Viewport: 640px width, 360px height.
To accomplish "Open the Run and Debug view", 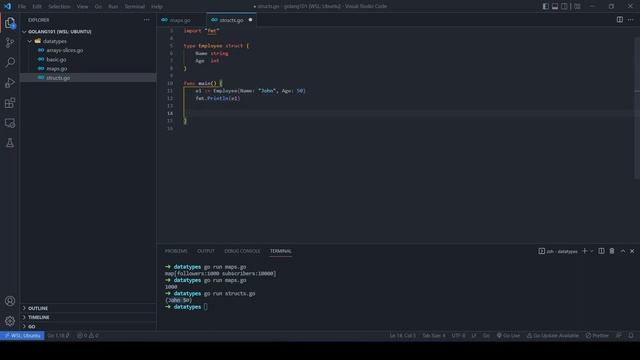I will pos(10,82).
